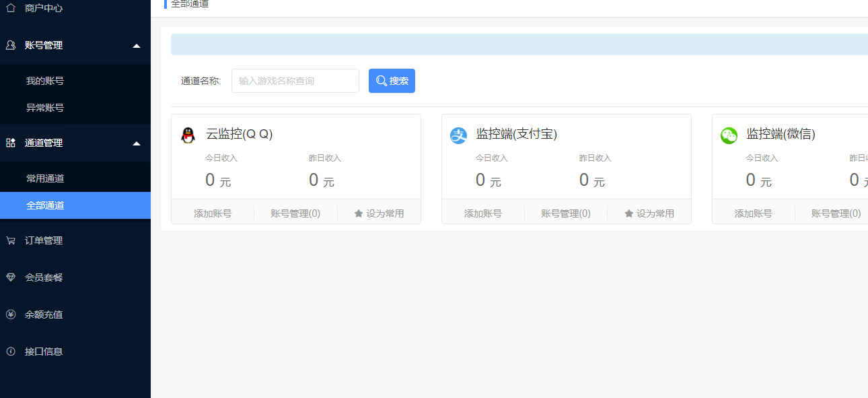Open 账号管理(0) on 监控端(微信) card
The height and width of the screenshot is (398, 868).
coord(836,213)
